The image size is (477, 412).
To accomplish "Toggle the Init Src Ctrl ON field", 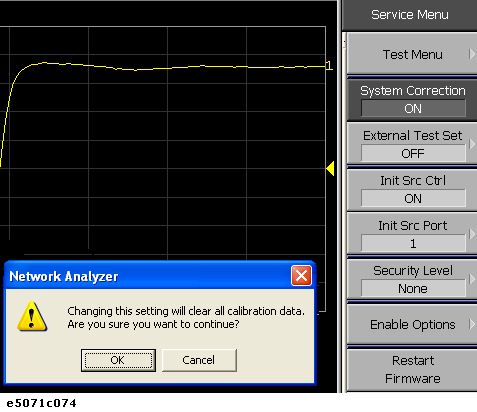I will tap(413, 198).
